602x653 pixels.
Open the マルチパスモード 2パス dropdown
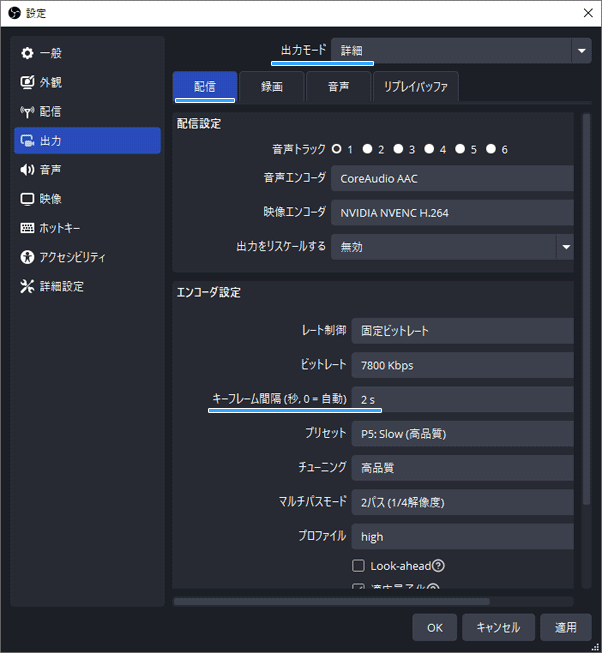(463, 502)
